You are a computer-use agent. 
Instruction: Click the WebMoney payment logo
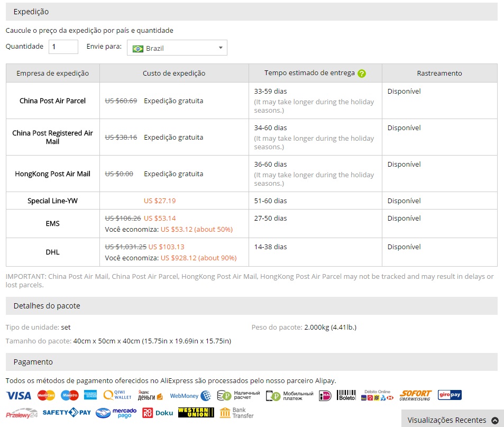tap(190, 396)
